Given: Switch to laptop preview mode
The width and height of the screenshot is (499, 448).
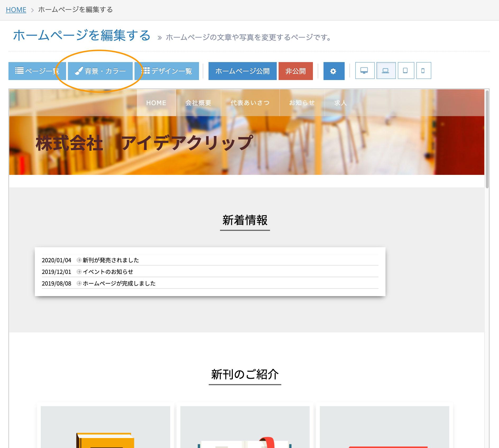Looking at the screenshot, I should (386, 71).
